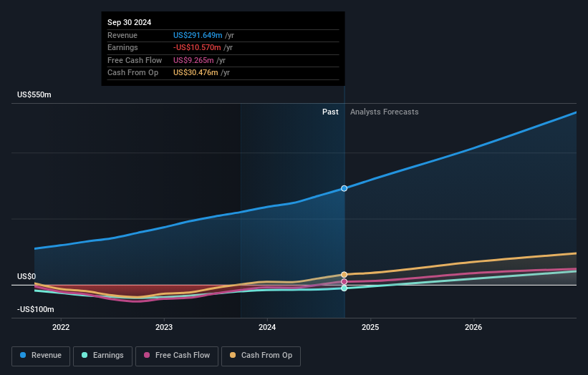Screen dimensions: 588x375
Task: Click the Analysts Forecasts label
Action: (x=385, y=112)
